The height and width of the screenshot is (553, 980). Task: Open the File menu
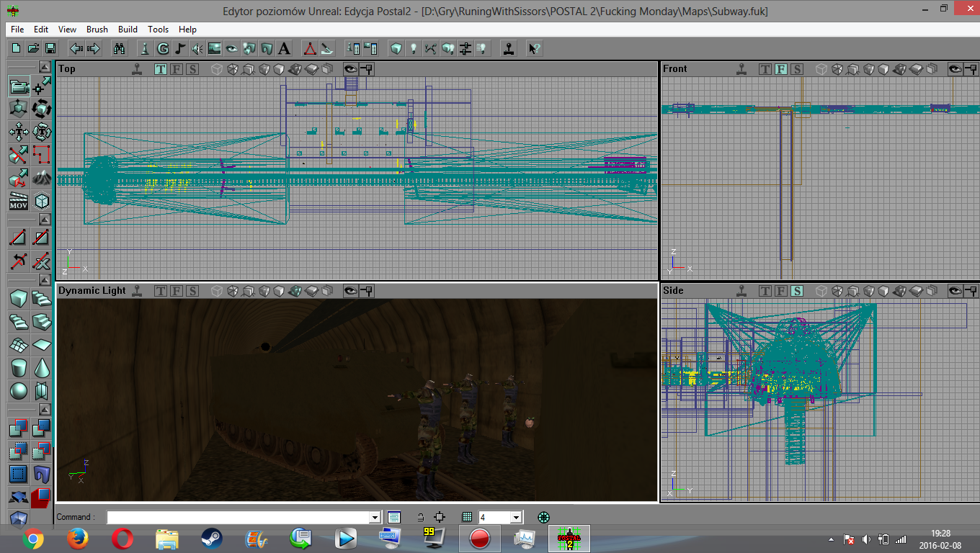point(17,30)
